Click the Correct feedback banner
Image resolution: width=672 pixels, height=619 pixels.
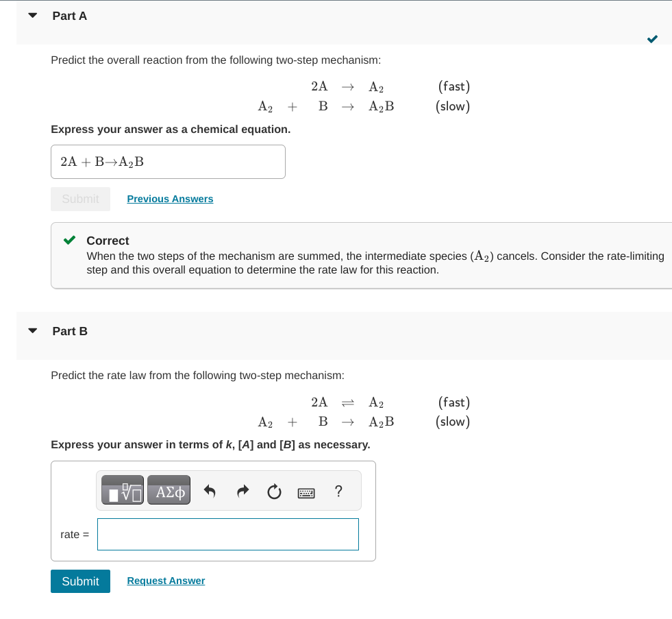[x=343, y=255]
